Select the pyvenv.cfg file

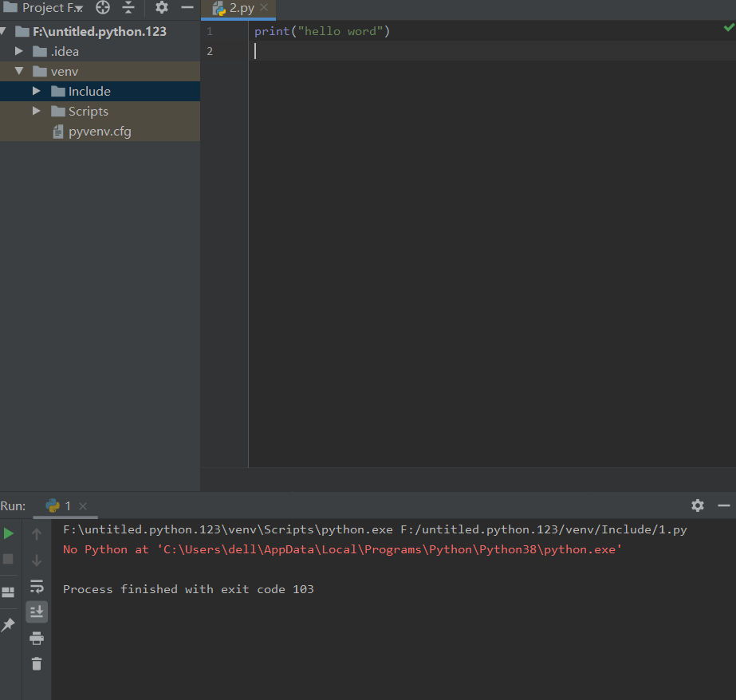coord(100,132)
